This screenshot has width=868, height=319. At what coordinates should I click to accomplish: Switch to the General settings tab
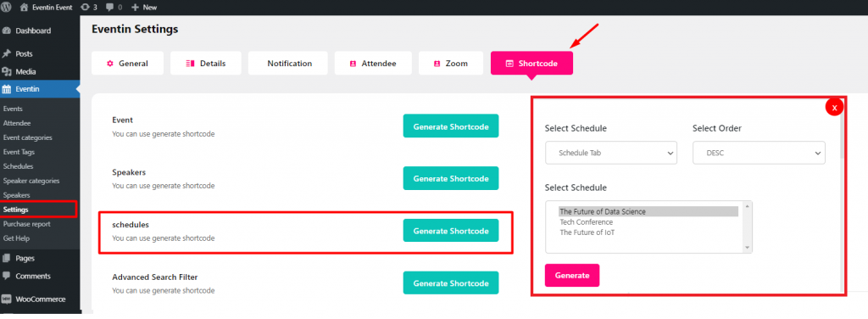127,64
